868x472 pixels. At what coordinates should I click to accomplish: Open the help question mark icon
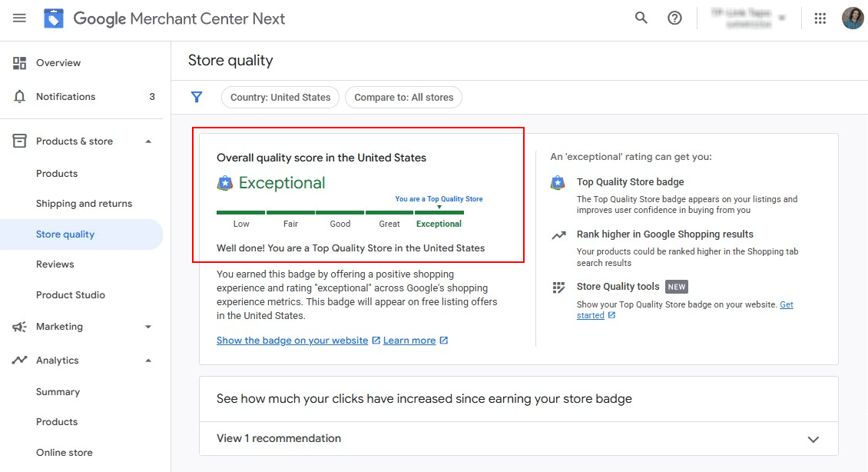pos(674,18)
